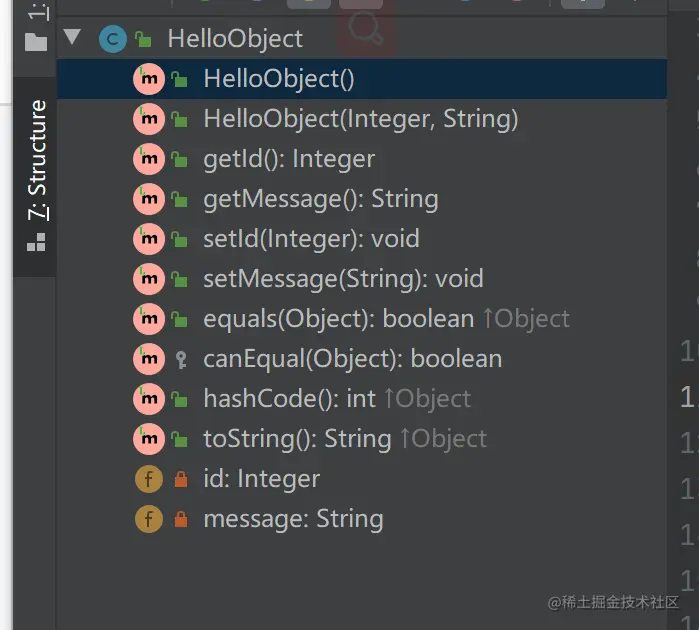Screen dimensions: 699x630
Task: Select toString(): String method
Action: (x=297, y=439)
